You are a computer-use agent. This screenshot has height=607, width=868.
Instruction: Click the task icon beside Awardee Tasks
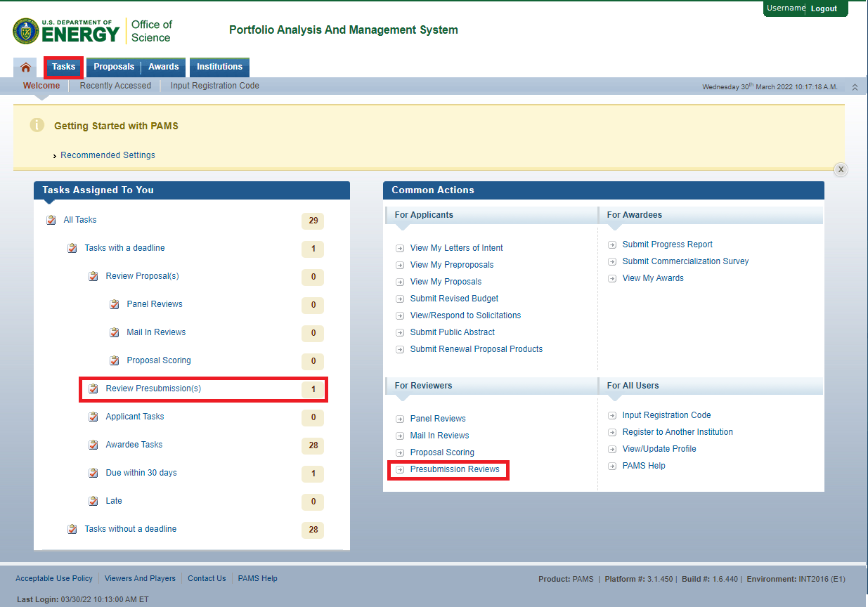point(93,445)
